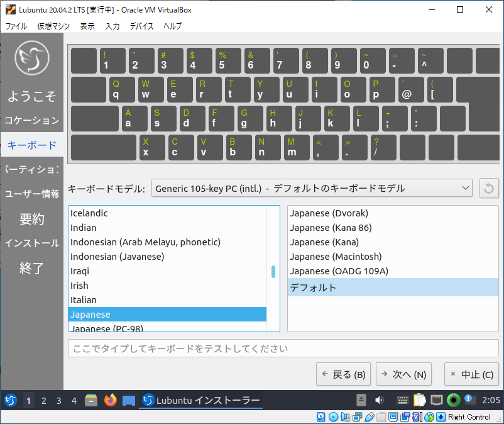
Task: Reset keyboard model with refresh button
Action: click(489, 188)
